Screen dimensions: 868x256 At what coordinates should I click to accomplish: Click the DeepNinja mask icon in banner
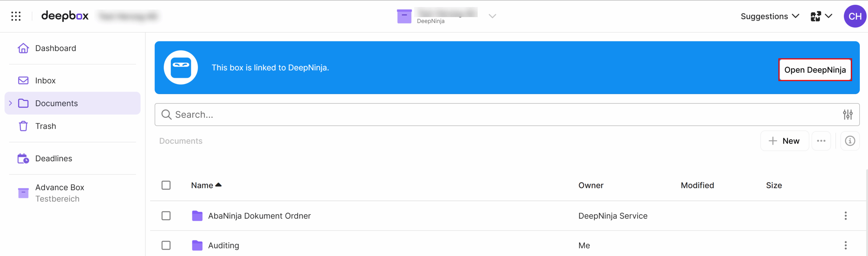[x=181, y=67]
